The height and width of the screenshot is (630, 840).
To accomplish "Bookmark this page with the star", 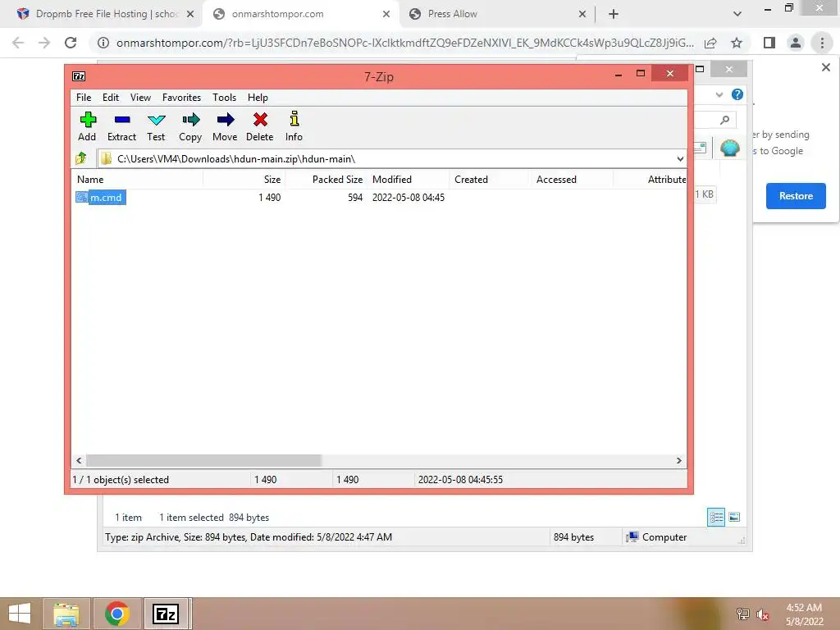I will coord(737,43).
